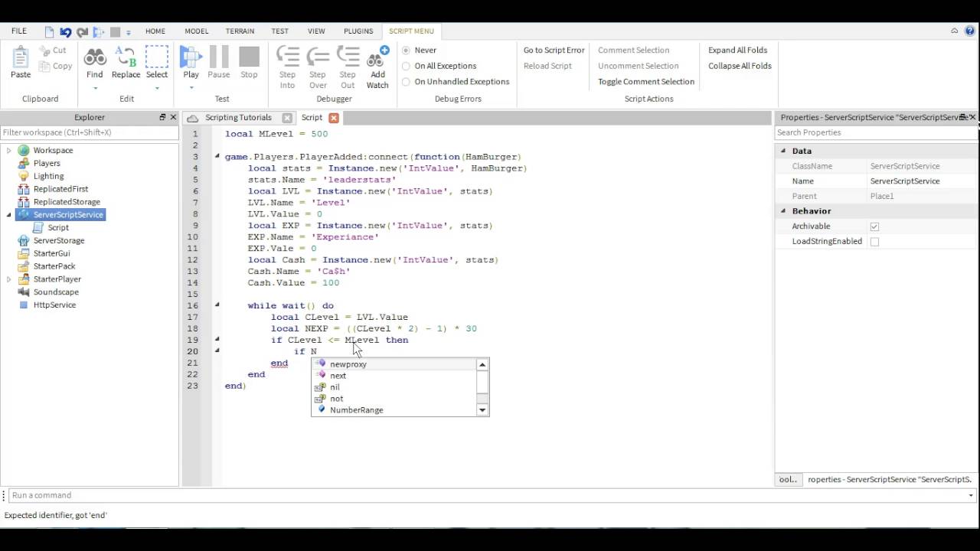Click the Filter workspace search field
980x551 pixels.
click(x=90, y=132)
